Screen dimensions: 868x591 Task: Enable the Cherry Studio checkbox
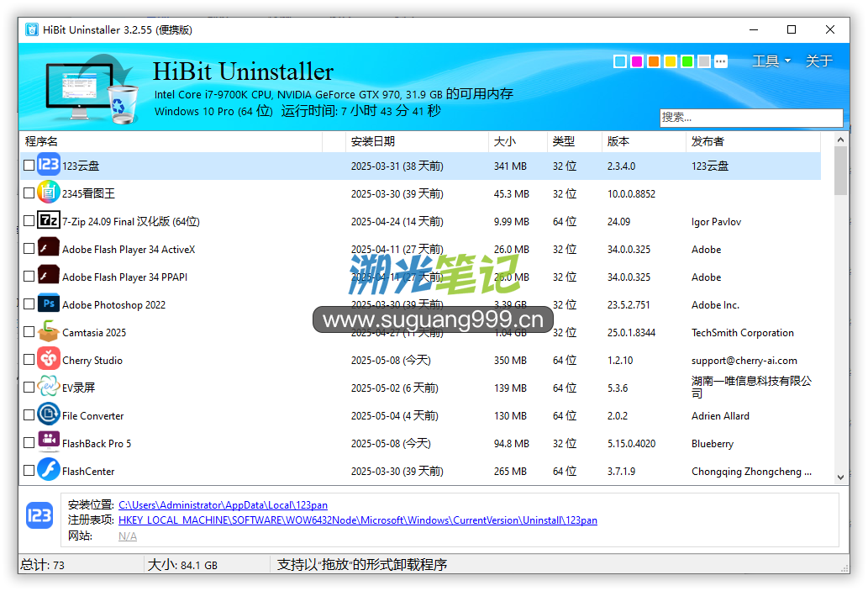click(29, 360)
